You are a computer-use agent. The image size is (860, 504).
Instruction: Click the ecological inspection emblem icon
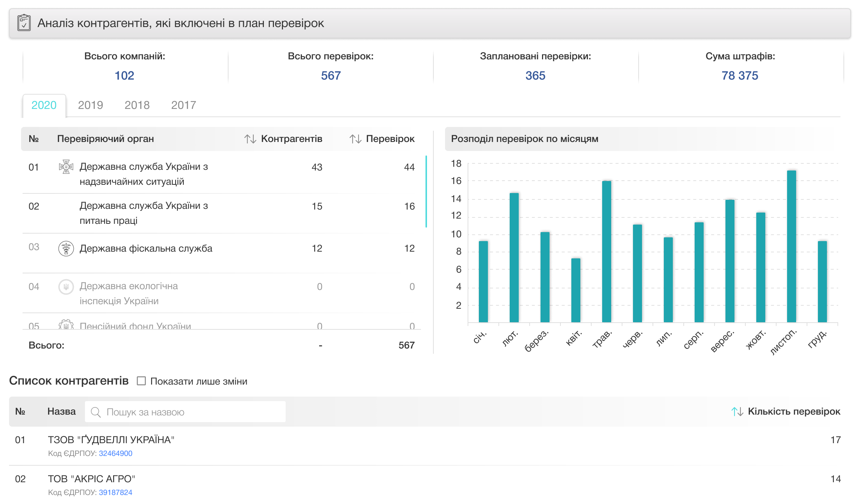[x=66, y=287]
